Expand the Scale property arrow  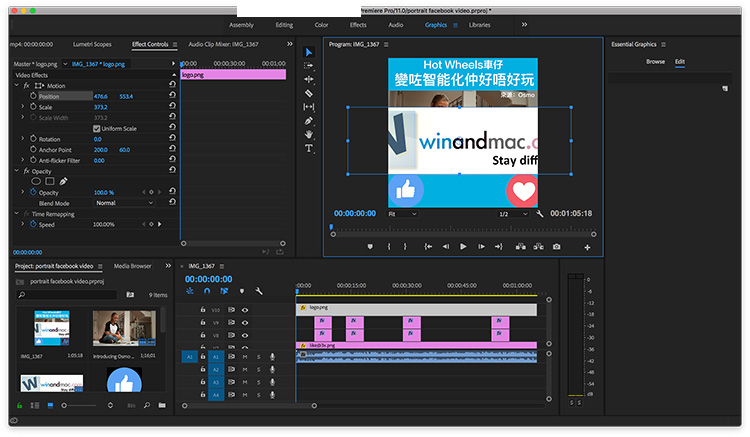pos(23,107)
